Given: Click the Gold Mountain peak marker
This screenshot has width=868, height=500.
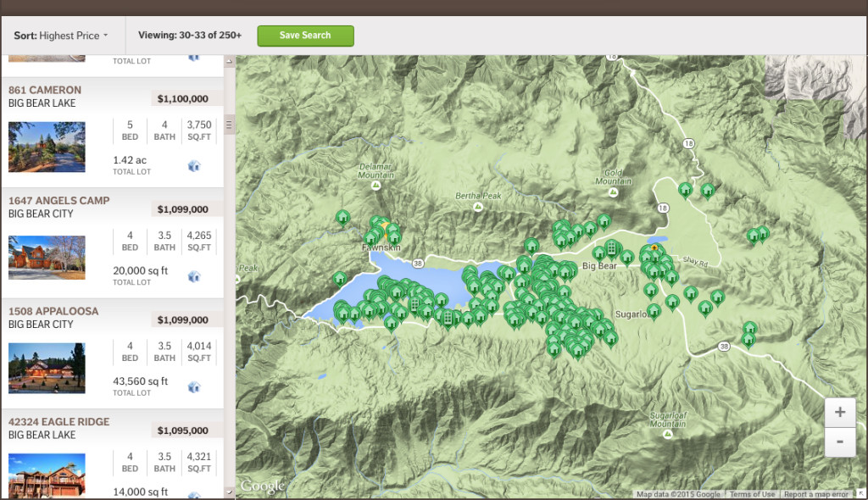Looking at the screenshot, I should [613, 192].
